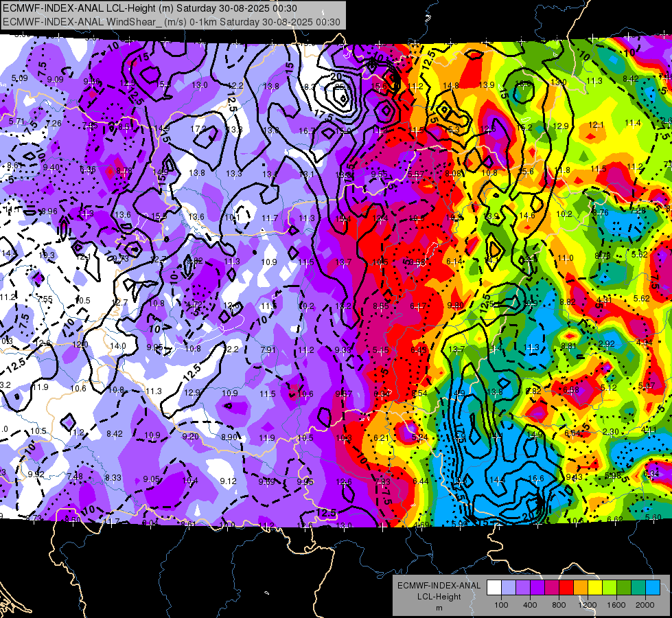Click the map value '11.4'
Image resolution: width=672 pixels, height=618 pixels.
[x=633, y=123]
